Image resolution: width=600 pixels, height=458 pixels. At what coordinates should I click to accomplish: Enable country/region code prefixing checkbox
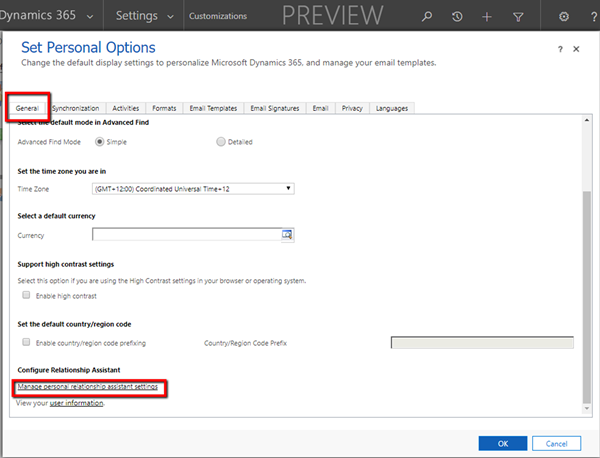[x=26, y=343]
